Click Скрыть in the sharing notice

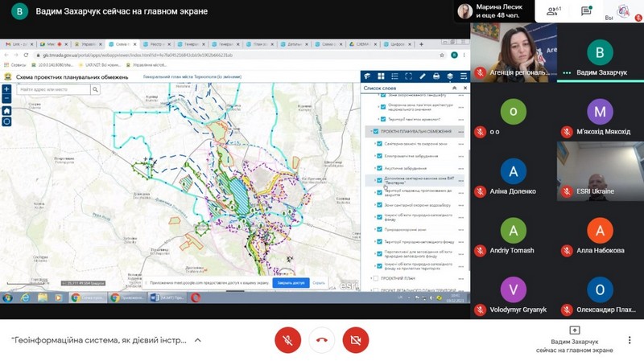tap(319, 283)
